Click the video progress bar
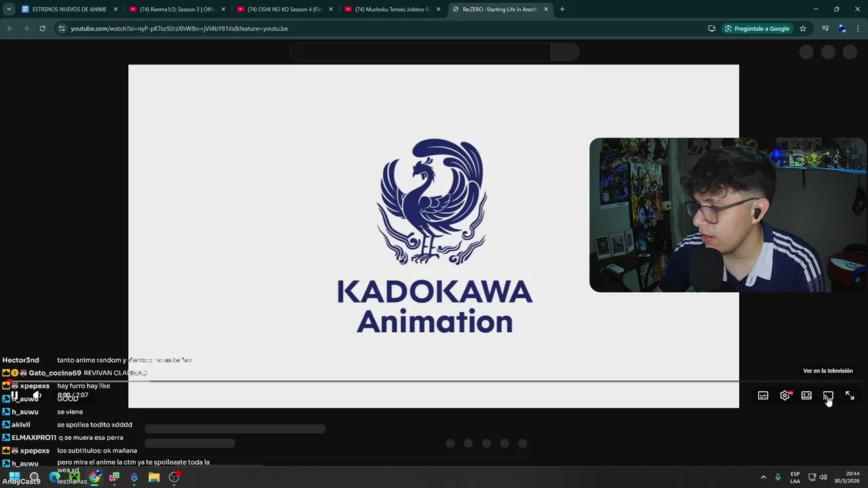This screenshot has width=868, height=488. (434, 381)
